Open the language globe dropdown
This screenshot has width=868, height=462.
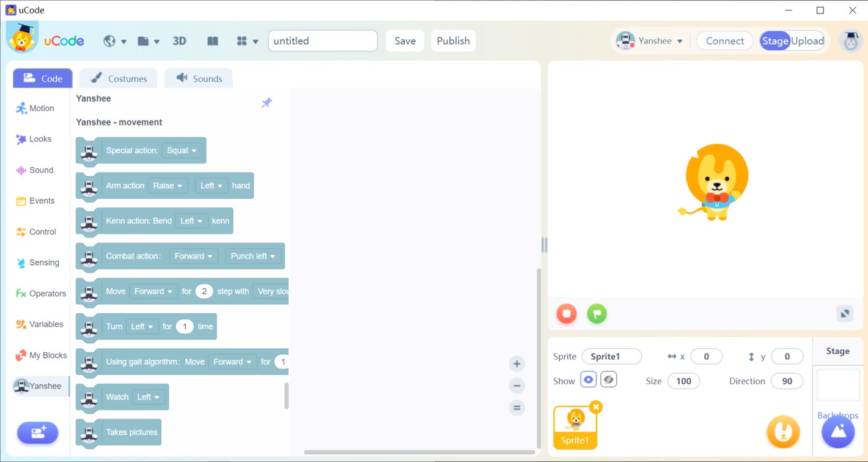(x=114, y=41)
